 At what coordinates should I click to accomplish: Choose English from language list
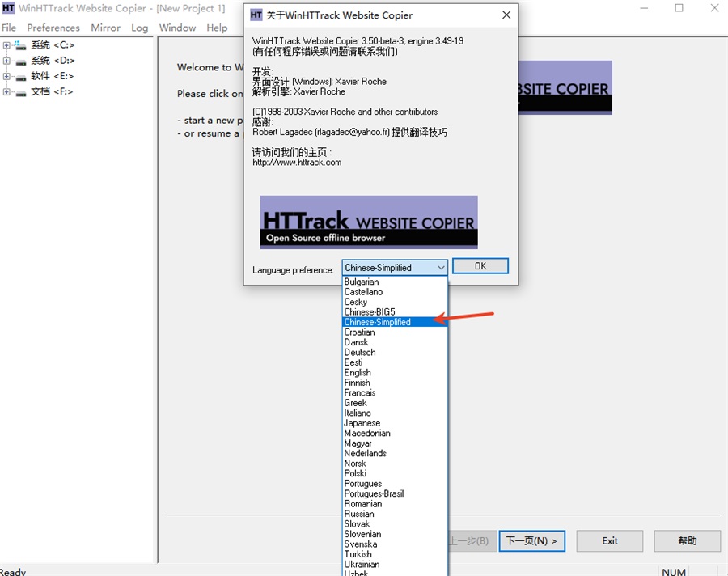click(x=395, y=373)
